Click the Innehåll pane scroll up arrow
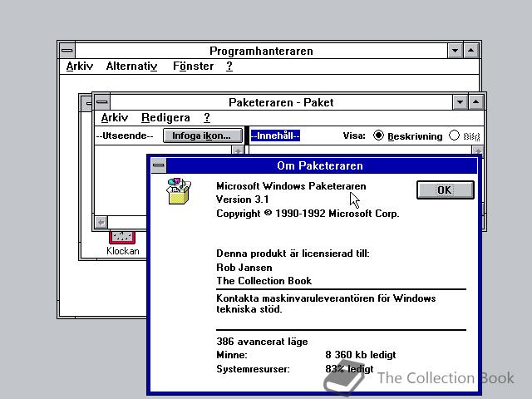 [x=478, y=150]
